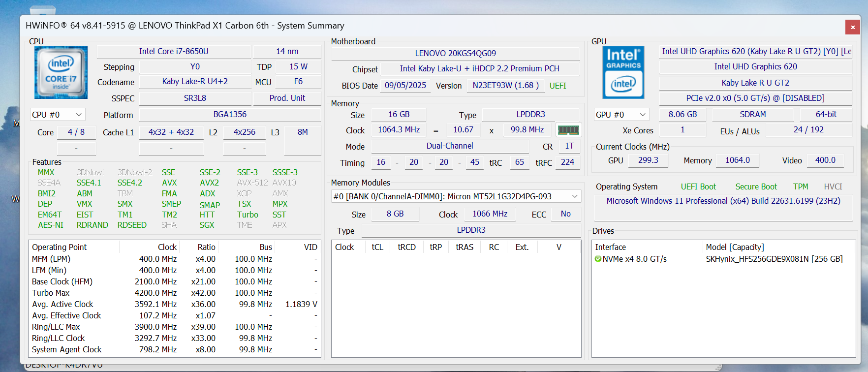Click the Intel Graphics logo image
The image size is (868, 372).
623,72
